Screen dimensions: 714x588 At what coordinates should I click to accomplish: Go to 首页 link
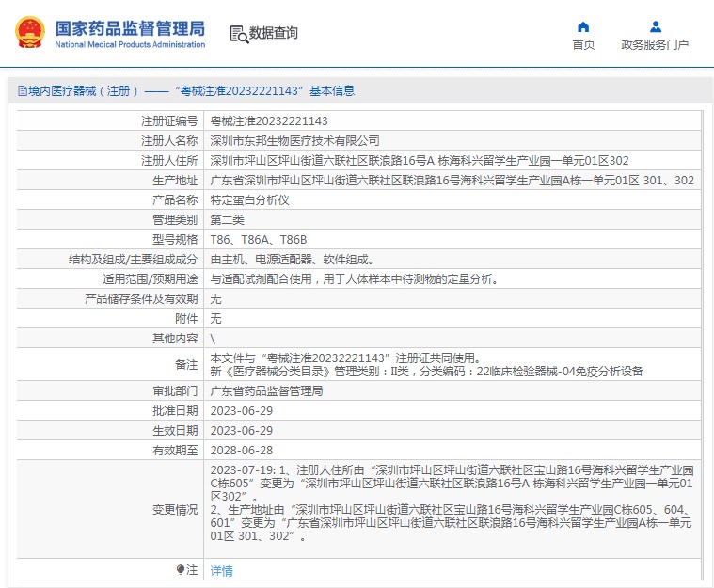583,44
